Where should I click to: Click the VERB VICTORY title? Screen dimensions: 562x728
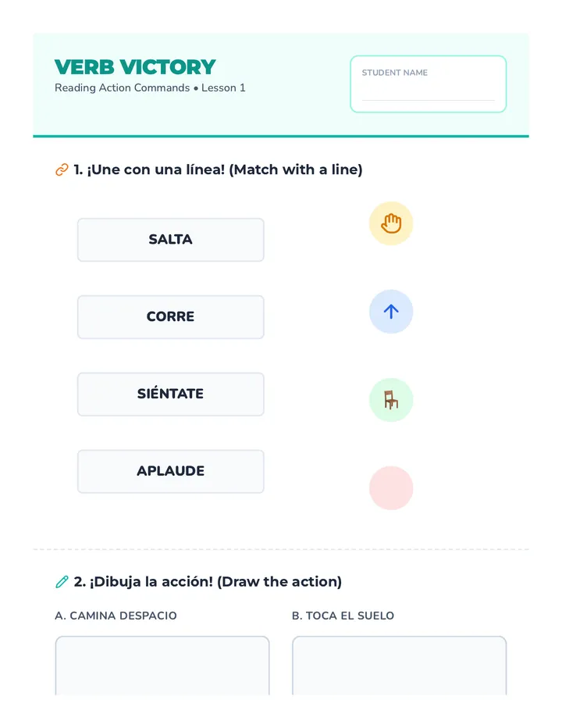[x=135, y=67]
